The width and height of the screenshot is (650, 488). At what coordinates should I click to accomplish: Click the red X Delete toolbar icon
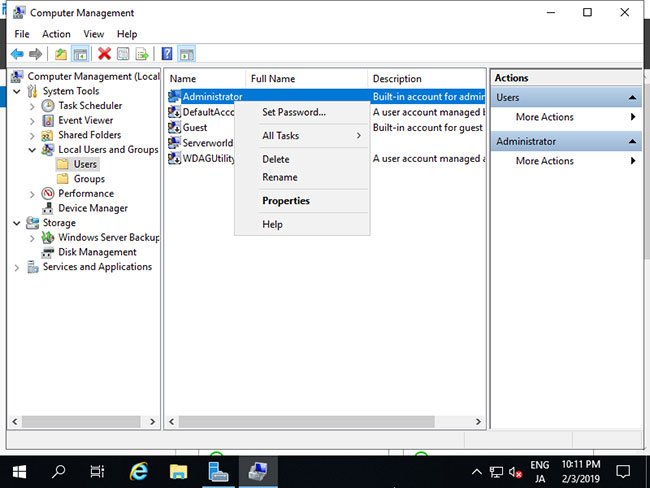point(104,54)
